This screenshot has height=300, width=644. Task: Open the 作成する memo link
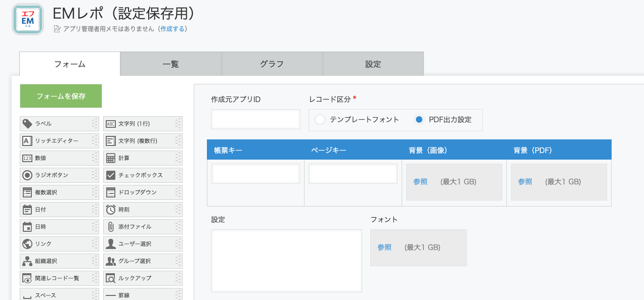click(173, 29)
